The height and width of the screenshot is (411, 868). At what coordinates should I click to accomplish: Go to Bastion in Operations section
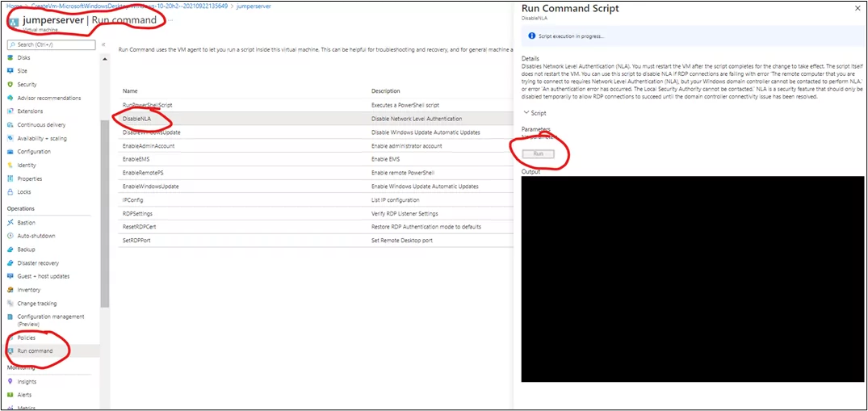[26, 223]
